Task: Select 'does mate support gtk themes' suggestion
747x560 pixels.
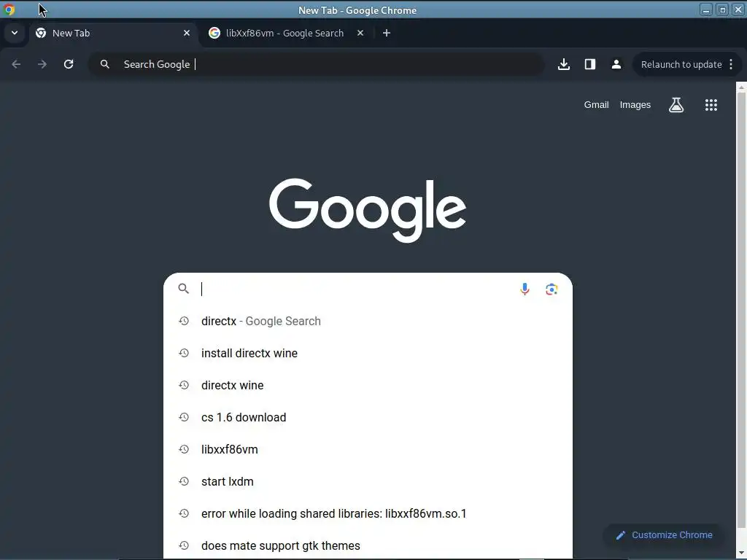Action: coord(368,545)
